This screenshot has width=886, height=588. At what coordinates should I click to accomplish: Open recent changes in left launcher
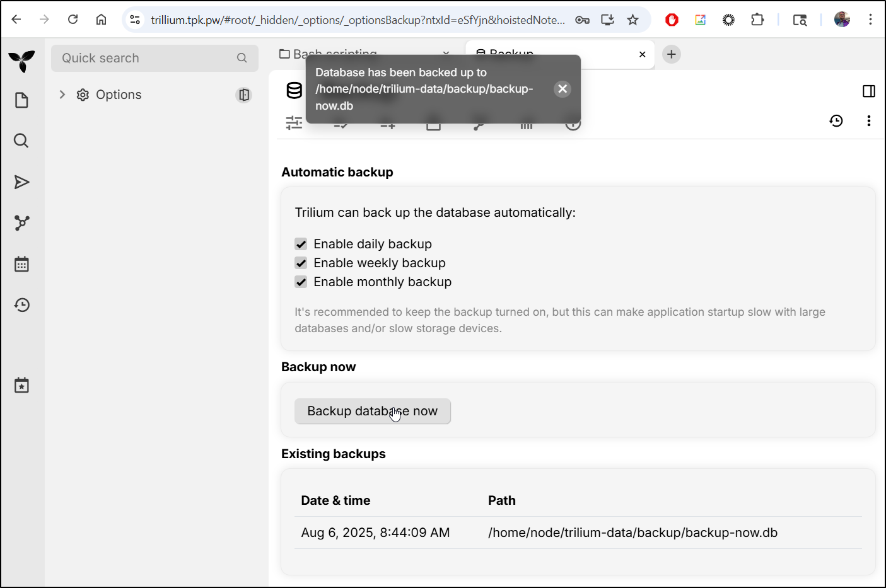pyautogui.click(x=21, y=305)
